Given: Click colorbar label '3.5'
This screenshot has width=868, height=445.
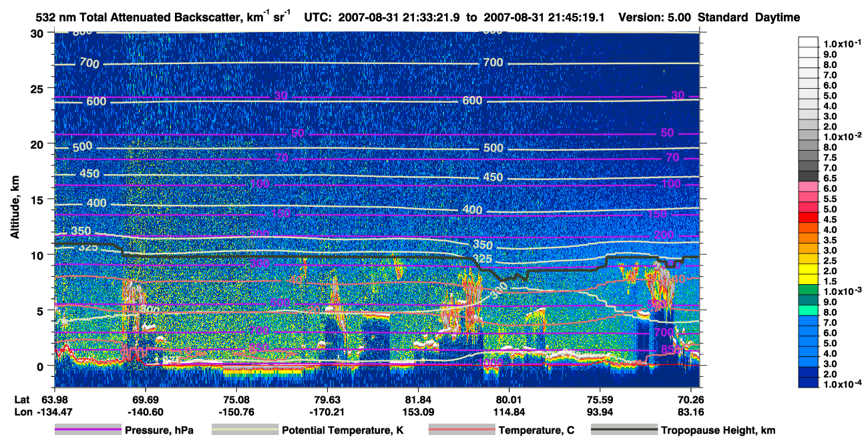Looking at the screenshot, I should (x=830, y=240).
